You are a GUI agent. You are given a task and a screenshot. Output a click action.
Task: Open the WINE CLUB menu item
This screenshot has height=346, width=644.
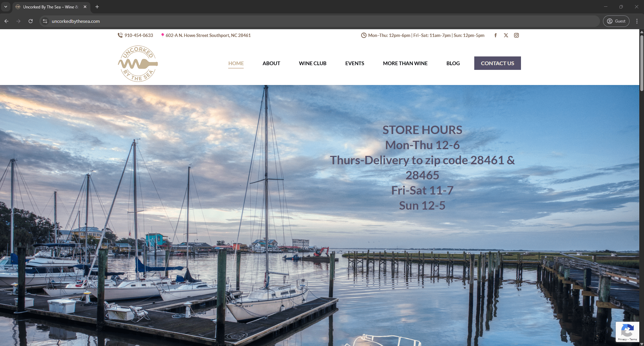point(313,63)
